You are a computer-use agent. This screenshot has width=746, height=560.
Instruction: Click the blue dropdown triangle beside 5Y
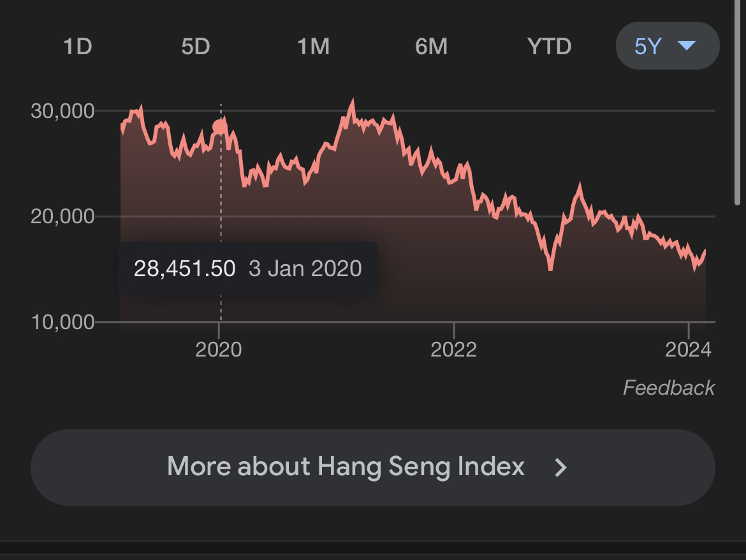pyautogui.click(x=687, y=46)
